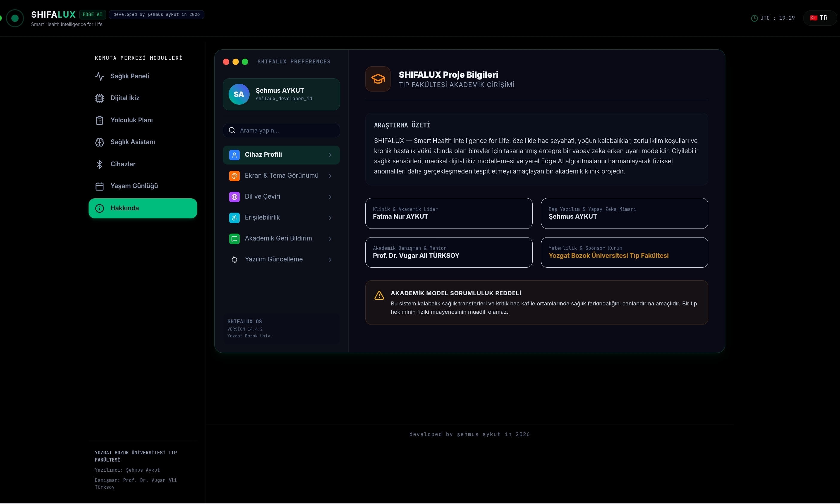840x504 pixels.
Task: Click the ARAŞTIRMA ÖZETİ heading
Action: coord(402,125)
